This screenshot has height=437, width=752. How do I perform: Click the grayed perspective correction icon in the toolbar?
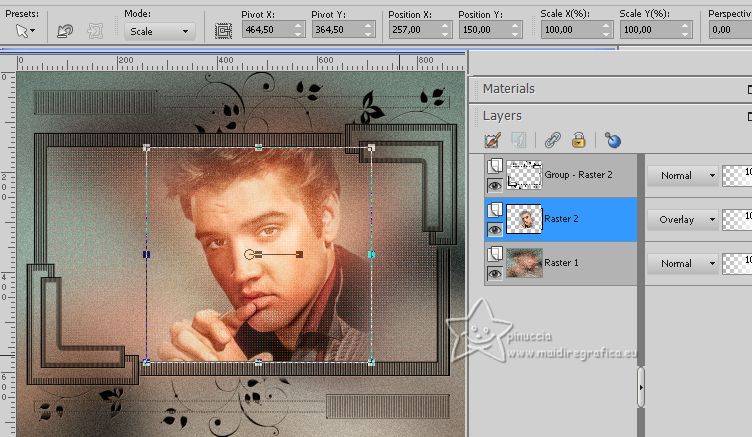[95, 32]
